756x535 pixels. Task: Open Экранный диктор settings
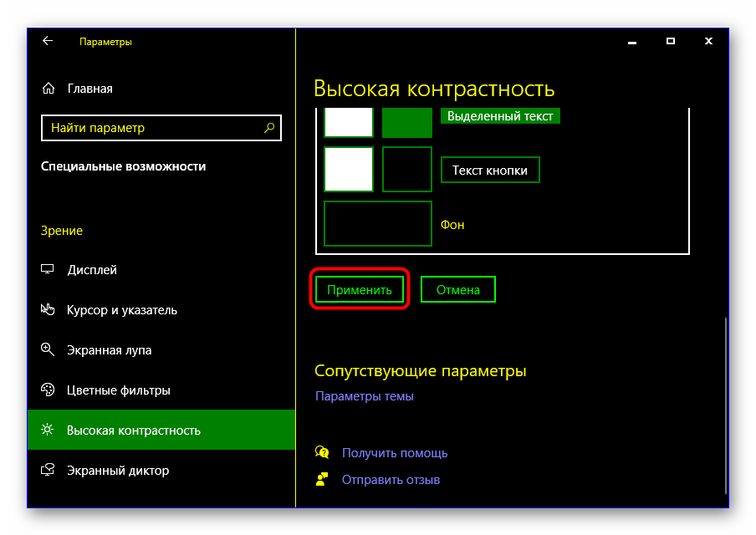coord(161,470)
